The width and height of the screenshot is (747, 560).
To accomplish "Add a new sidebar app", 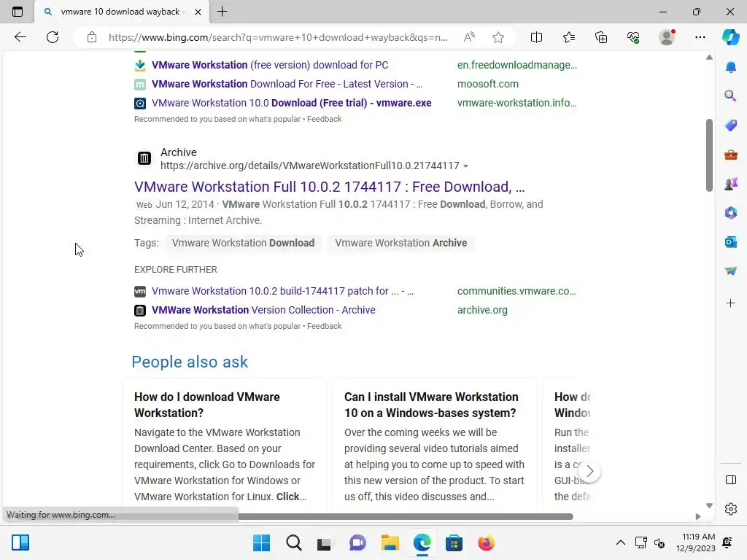I will [x=731, y=303].
